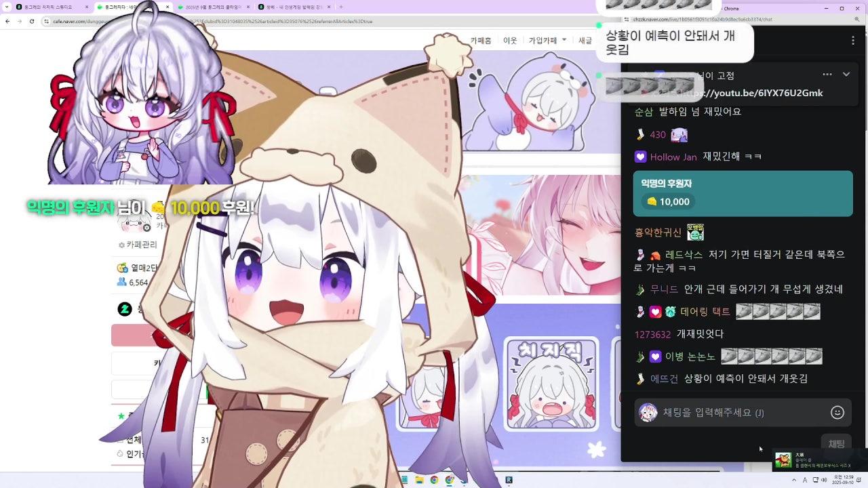The width and height of the screenshot is (868, 488).
Task: Switch to the 2025년 9월 tab
Action: [x=214, y=7]
